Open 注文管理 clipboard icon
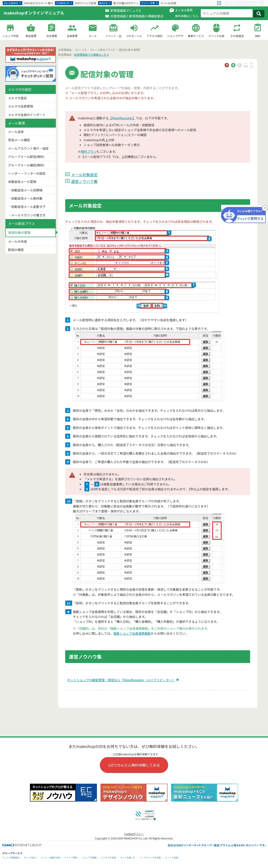 (x=51, y=28)
